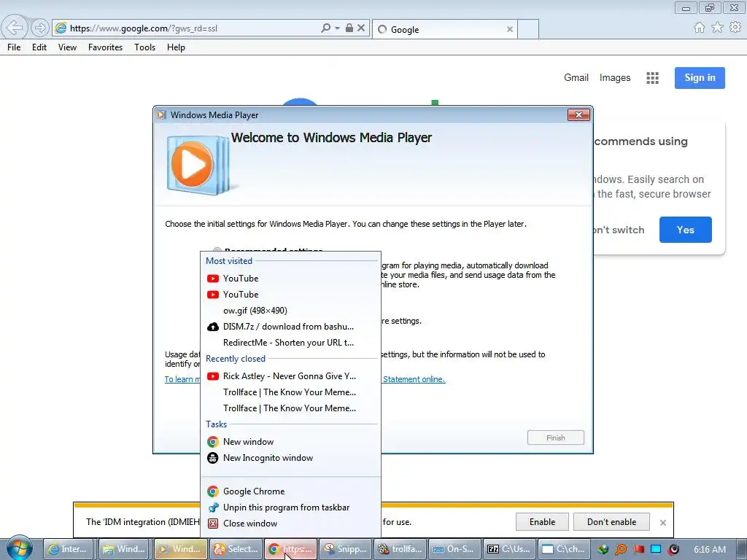This screenshot has width=747, height=560.
Task: Switch to the On-Screen Keyboard taskbar button
Action: click(x=454, y=549)
